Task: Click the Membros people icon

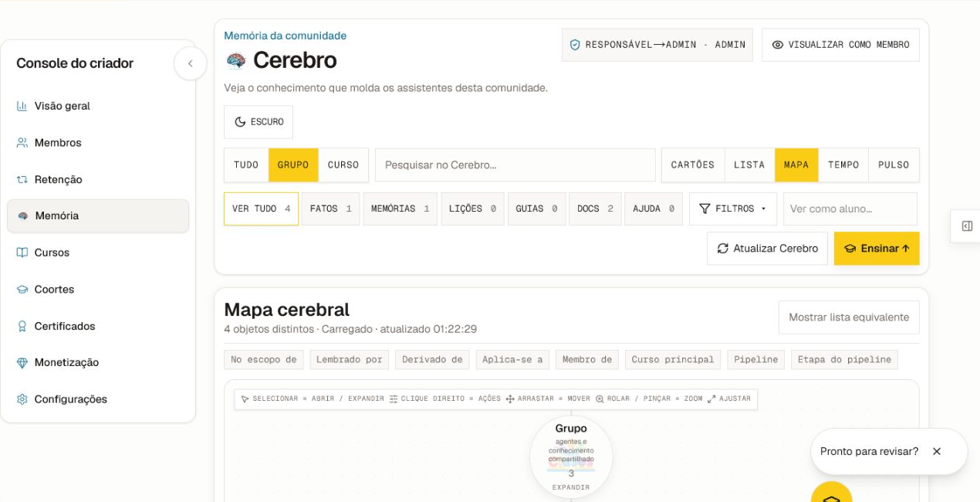Action: pos(22,143)
